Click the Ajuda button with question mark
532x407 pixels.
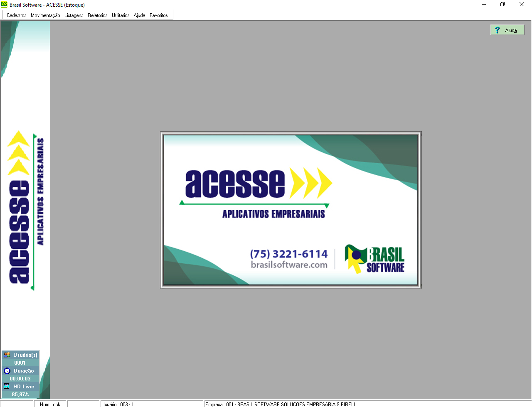(507, 30)
